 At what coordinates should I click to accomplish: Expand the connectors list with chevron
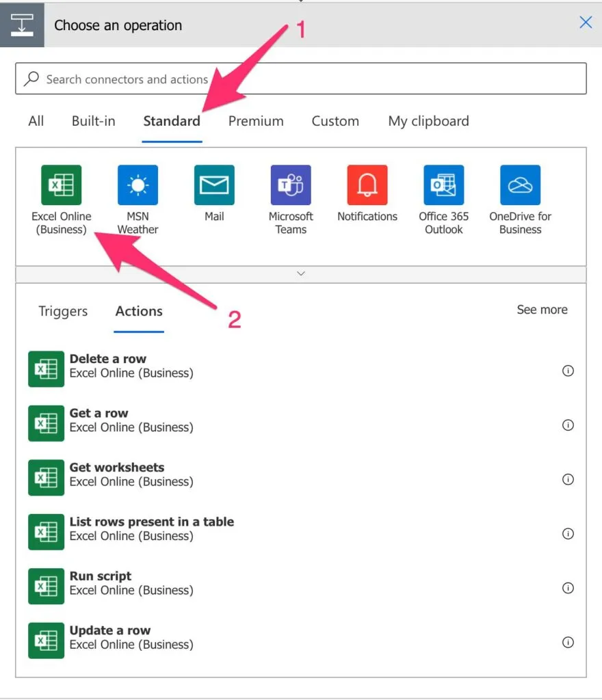point(301,273)
